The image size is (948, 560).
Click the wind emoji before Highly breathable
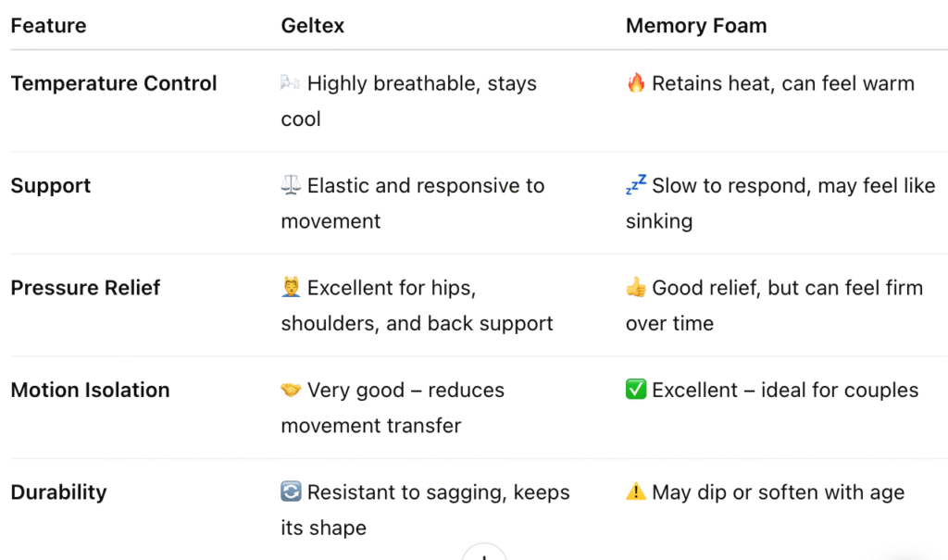pyautogui.click(x=291, y=84)
